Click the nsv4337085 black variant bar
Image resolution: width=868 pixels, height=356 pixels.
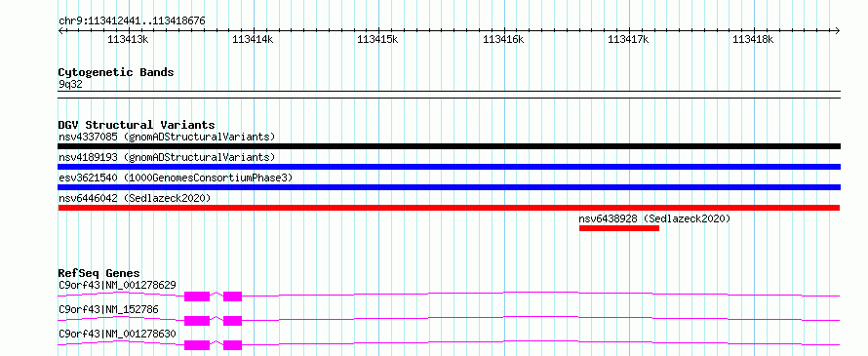pyautogui.click(x=449, y=146)
